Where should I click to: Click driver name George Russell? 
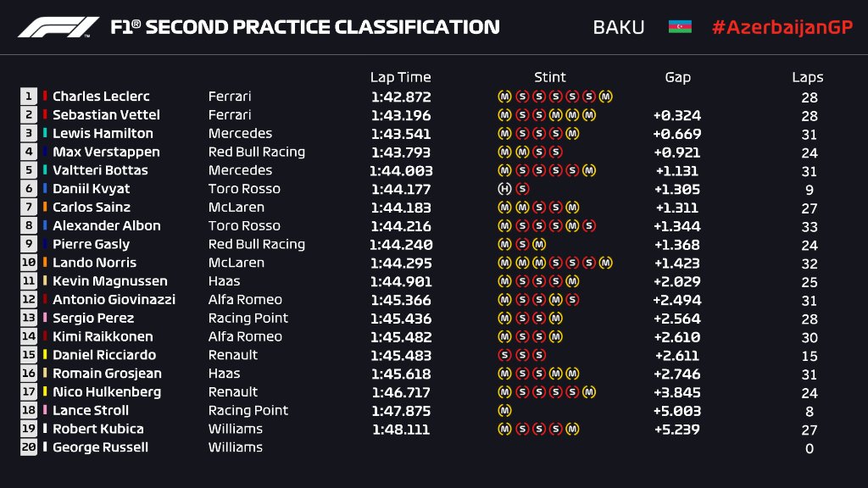[x=100, y=447]
